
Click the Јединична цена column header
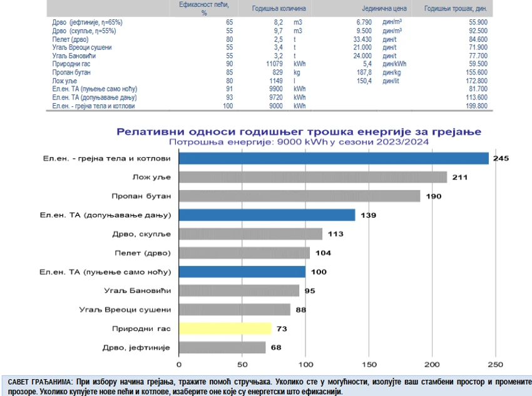coord(384,9)
